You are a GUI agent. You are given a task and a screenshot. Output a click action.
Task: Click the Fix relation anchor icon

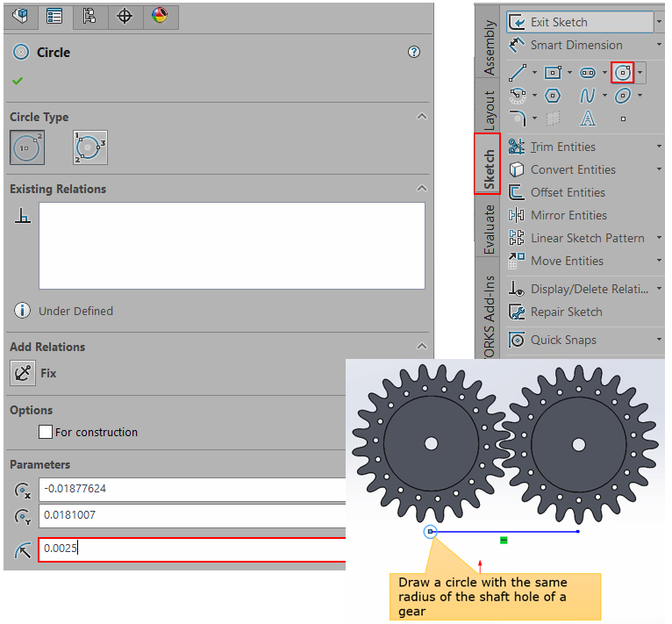pyautogui.click(x=23, y=373)
